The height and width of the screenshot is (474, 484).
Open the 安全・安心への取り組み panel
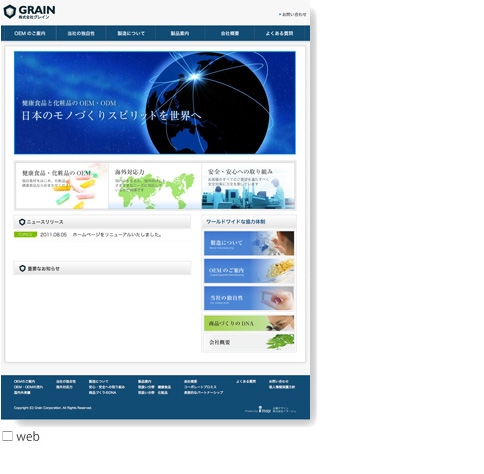tap(248, 186)
